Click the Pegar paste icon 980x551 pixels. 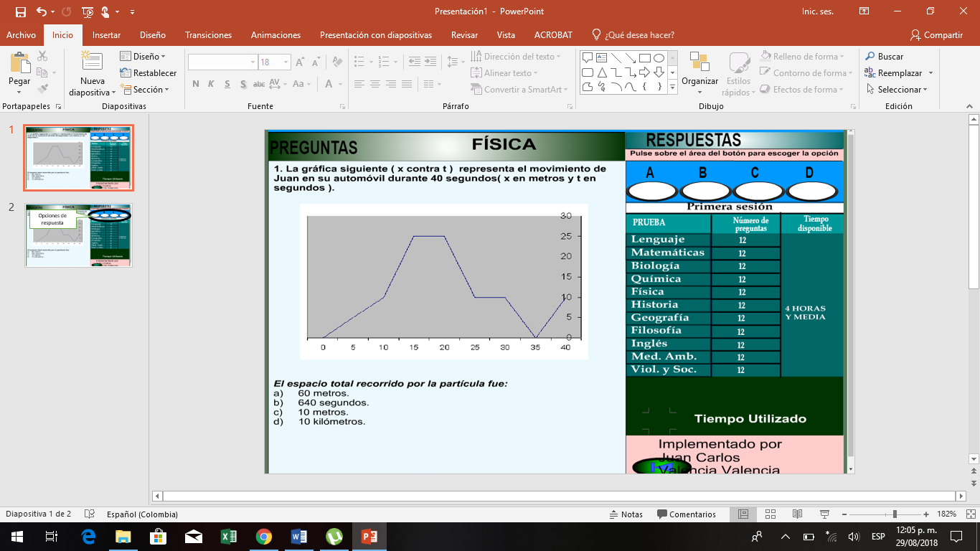click(19, 65)
